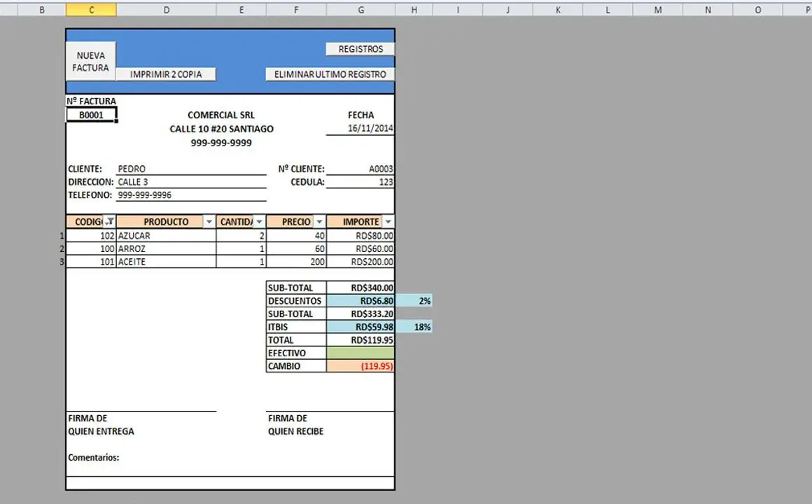Click ELIMINAR ULTIMO REGISTRO button
The width and height of the screenshot is (812, 504).
click(330, 74)
